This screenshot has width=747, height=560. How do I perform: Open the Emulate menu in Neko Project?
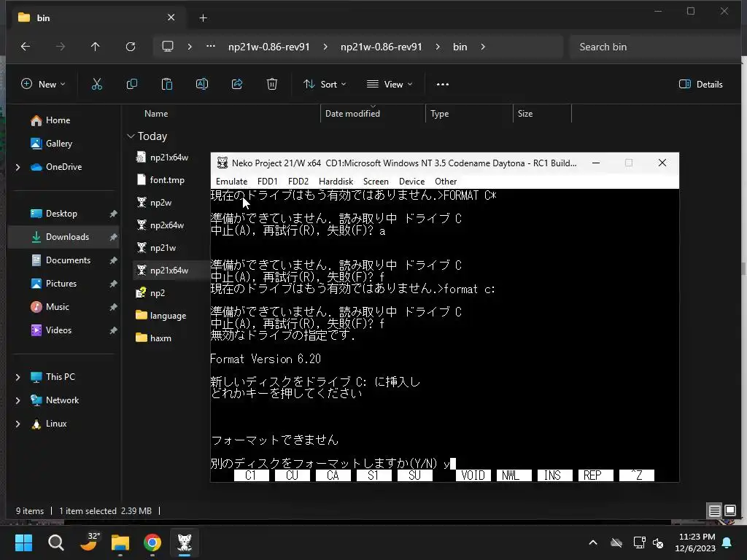(231, 182)
